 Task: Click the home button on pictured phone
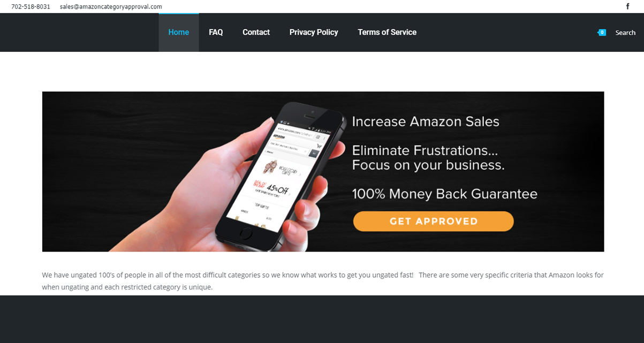[x=246, y=234]
